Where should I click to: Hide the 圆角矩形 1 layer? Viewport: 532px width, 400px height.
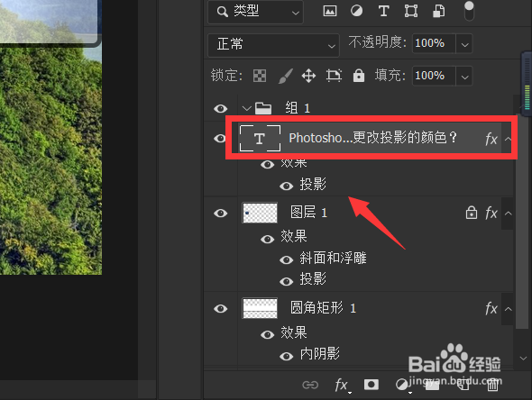[x=221, y=309]
